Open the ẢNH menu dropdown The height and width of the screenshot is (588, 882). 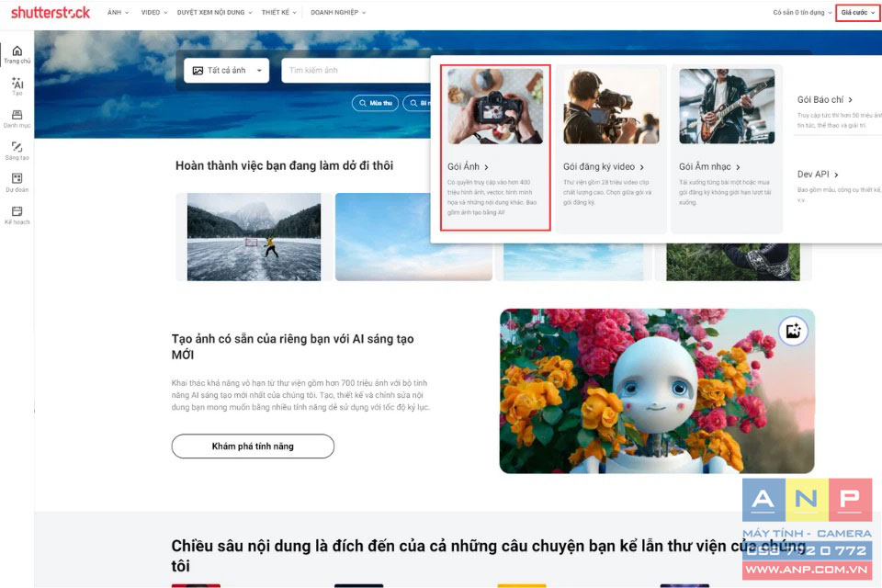119,12
